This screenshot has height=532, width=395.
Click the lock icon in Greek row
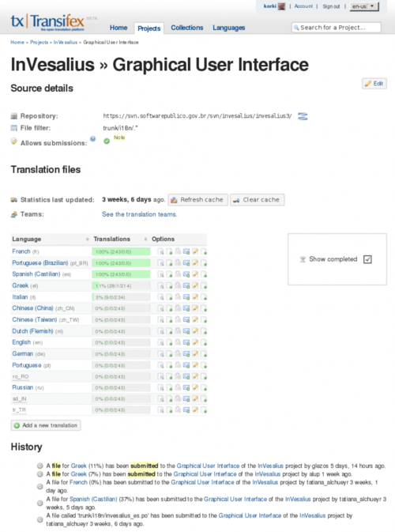[178, 285]
